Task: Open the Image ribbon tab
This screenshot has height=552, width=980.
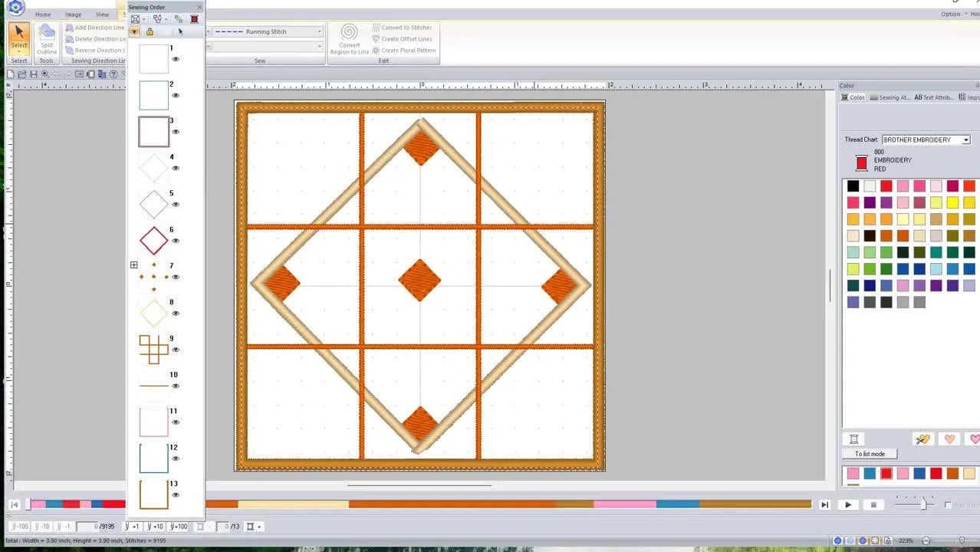Action: click(73, 15)
